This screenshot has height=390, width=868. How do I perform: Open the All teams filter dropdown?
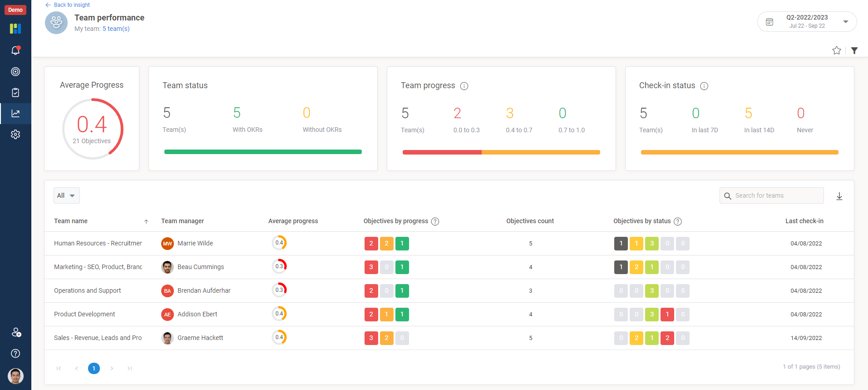66,195
